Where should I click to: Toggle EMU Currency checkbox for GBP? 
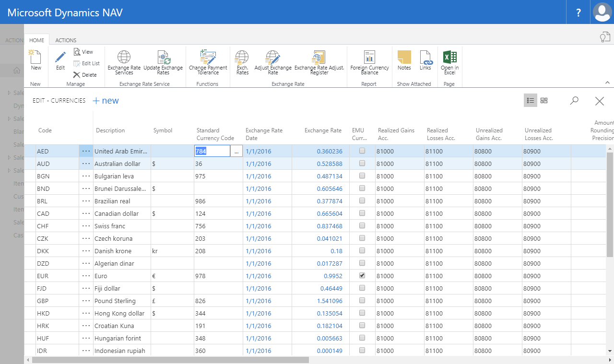coord(362,300)
